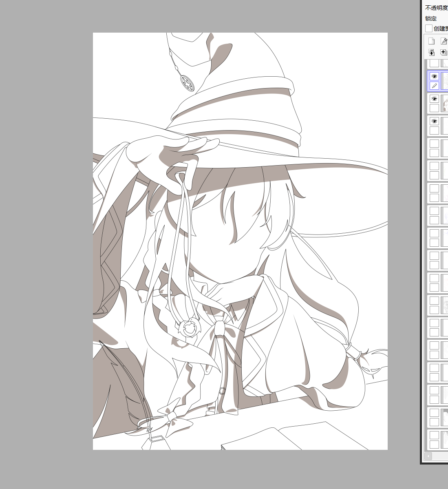
Task: Show the first hidden layer below the visible ones
Action: click(434, 144)
